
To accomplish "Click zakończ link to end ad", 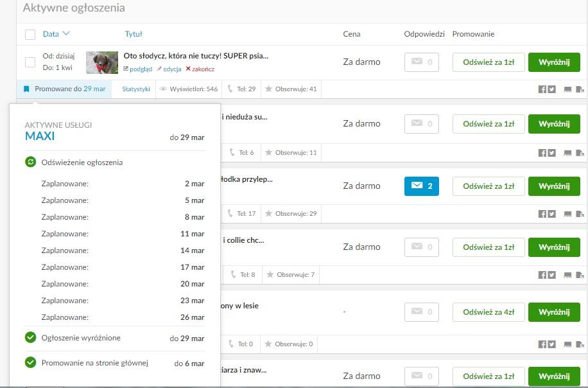I will pos(200,69).
